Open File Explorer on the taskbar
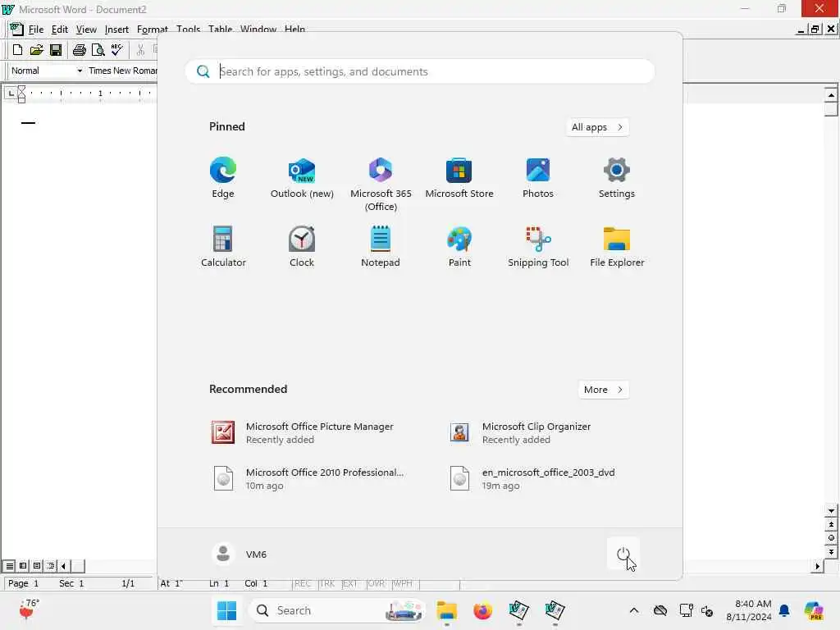 click(447, 610)
